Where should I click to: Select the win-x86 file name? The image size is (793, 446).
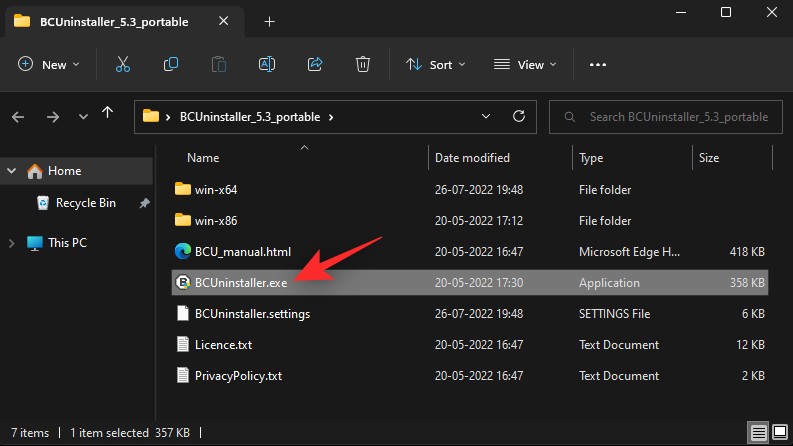pyautogui.click(x=216, y=220)
